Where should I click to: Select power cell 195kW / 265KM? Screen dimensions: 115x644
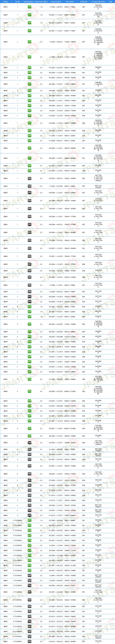click(x=70, y=158)
